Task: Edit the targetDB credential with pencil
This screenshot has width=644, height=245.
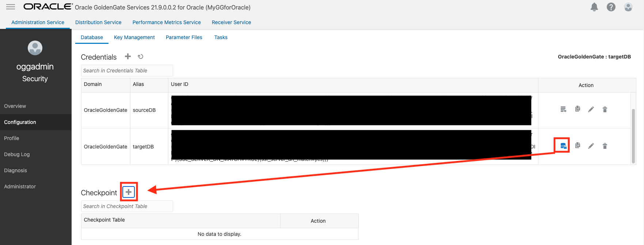Action: [591, 146]
